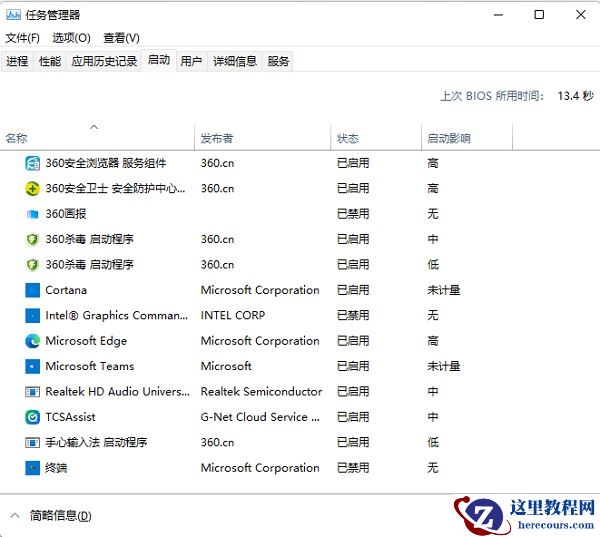The image size is (600, 537).
Task: Switch to the 应用历史记录 tab
Action: (104, 61)
